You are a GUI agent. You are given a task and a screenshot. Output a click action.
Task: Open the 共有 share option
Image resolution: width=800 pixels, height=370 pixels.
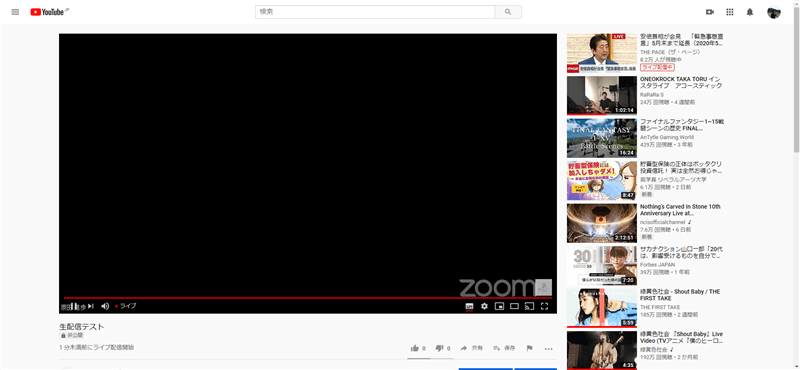[471, 348]
